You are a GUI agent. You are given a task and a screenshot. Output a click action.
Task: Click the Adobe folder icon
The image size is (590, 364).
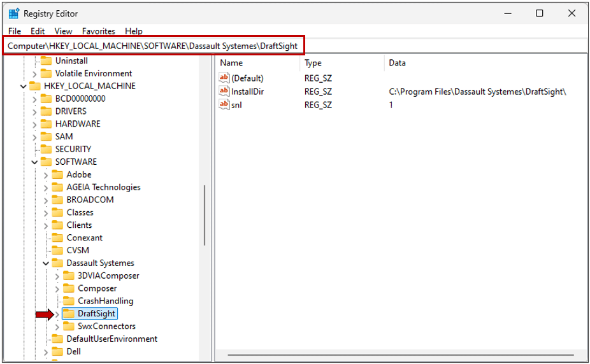coord(57,174)
